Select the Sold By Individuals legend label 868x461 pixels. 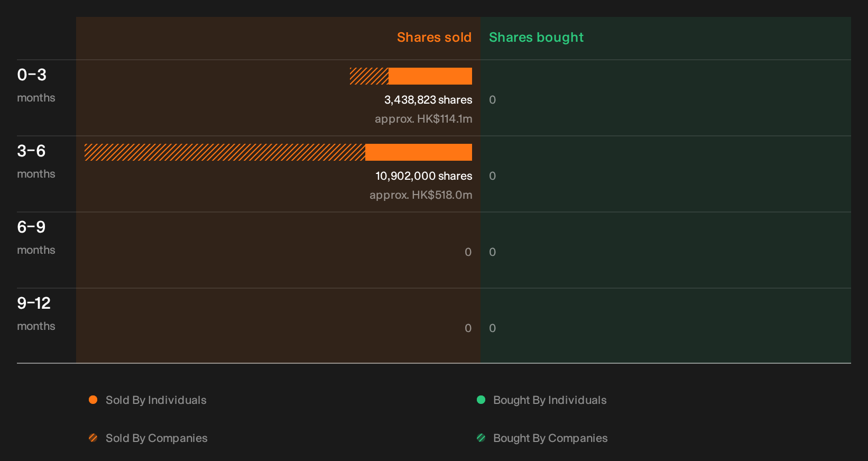pos(156,400)
